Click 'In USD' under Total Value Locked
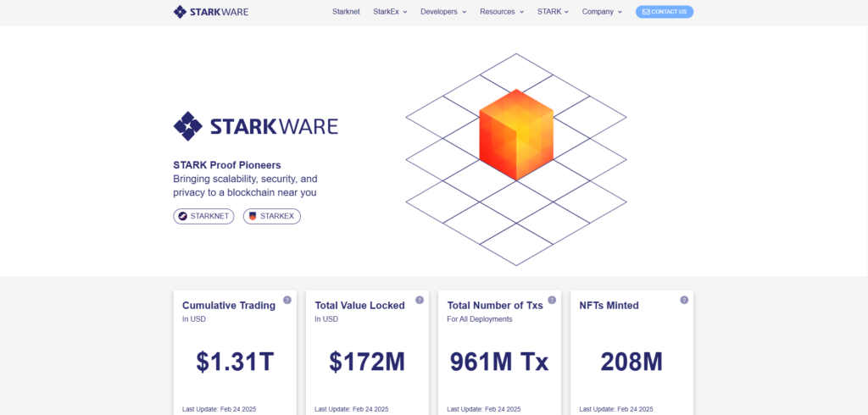This screenshot has width=868, height=415. (x=326, y=319)
